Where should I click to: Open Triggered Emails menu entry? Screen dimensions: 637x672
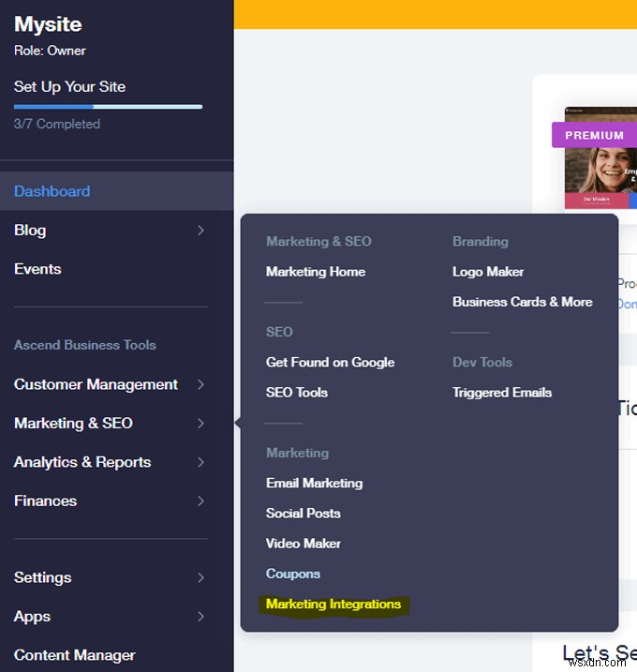[x=502, y=393]
